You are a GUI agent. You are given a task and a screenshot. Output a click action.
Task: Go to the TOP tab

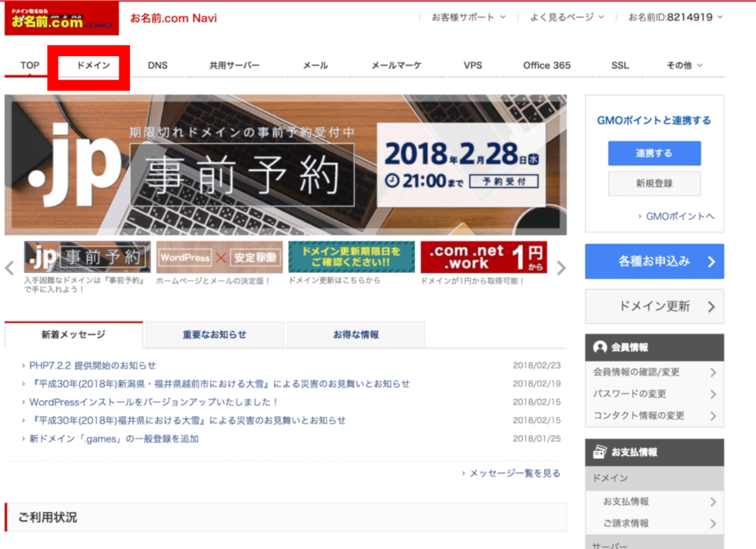click(30, 65)
